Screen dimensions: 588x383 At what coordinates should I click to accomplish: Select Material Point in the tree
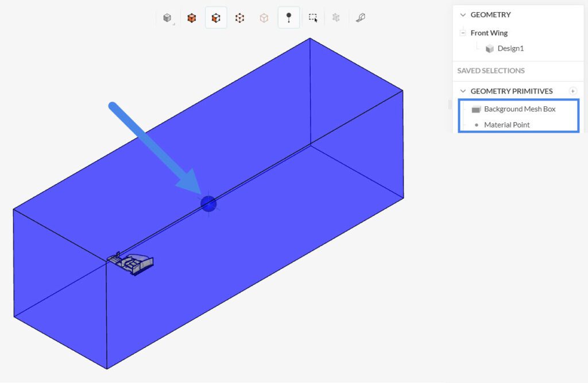coord(507,125)
